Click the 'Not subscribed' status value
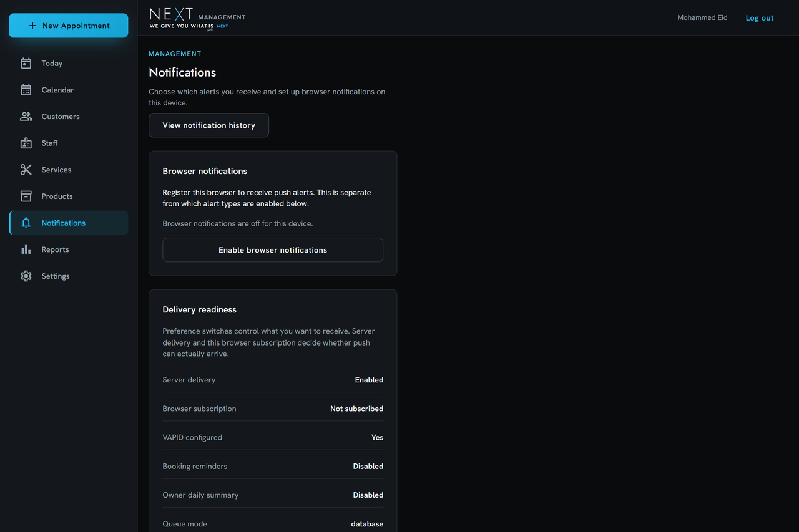 click(x=356, y=409)
